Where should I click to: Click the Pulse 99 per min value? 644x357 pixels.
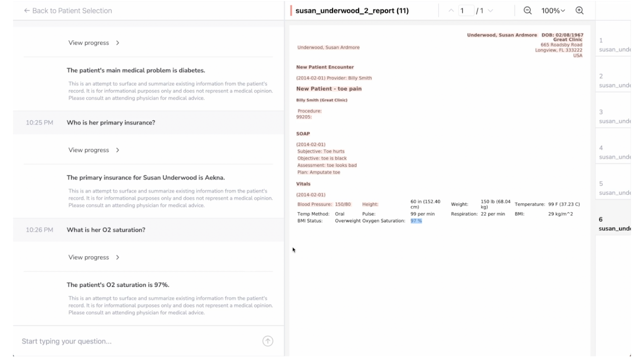(x=422, y=214)
